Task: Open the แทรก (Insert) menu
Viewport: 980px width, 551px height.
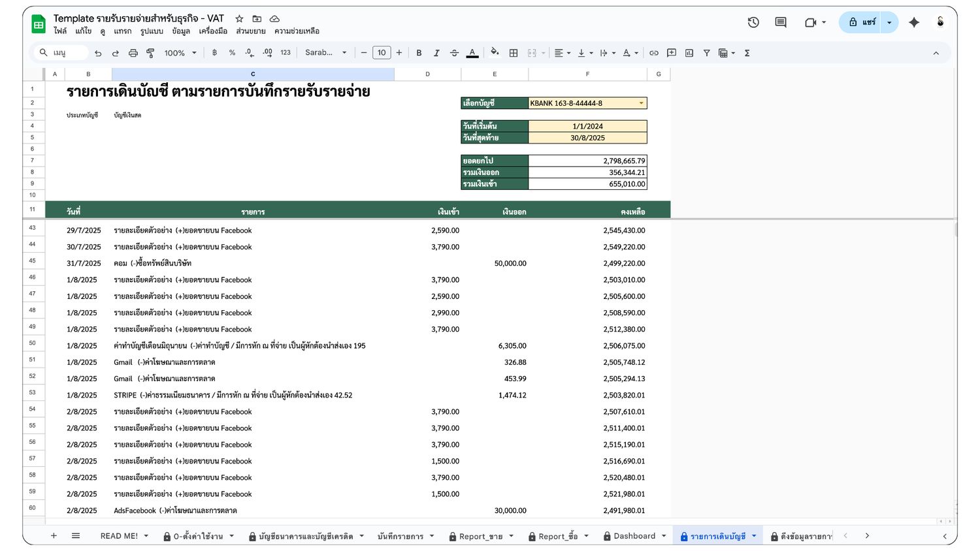Action: [x=122, y=31]
